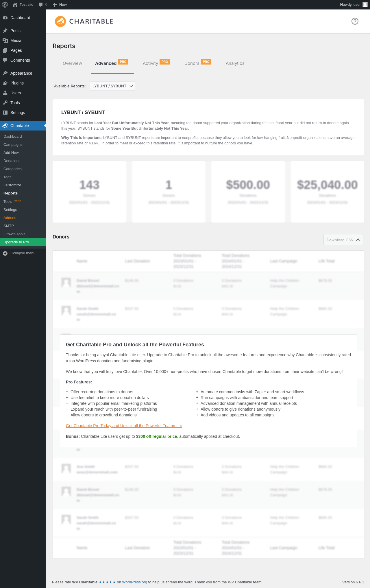Image resolution: width=370 pixels, height=588 pixels.
Task: Open Charitable Reports submenu item
Action: point(23,193)
